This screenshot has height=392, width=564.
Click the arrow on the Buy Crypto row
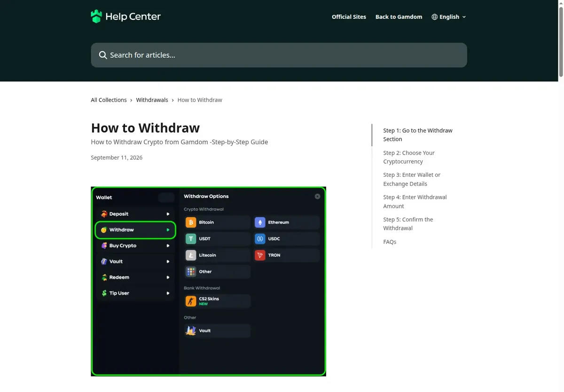point(168,245)
